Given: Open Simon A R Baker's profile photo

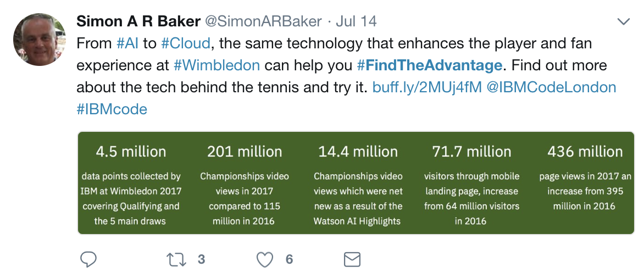Looking at the screenshot, I should click(x=40, y=40).
